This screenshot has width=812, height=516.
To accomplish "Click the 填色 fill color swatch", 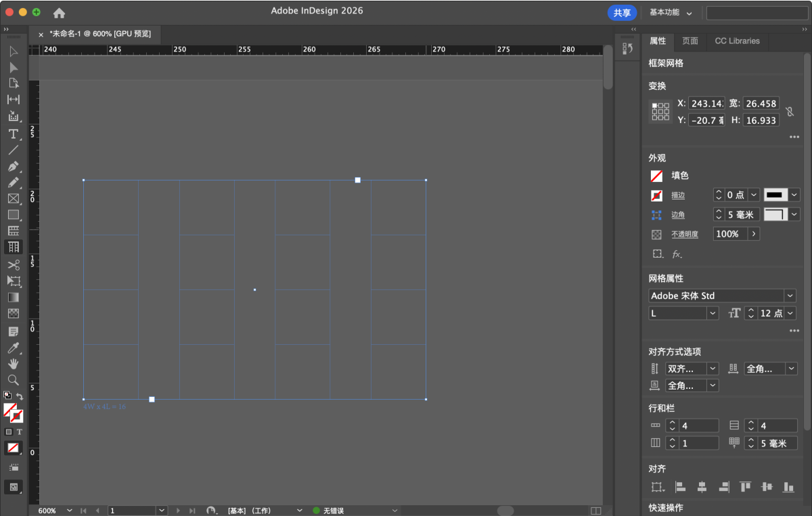I will pos(656,176).
